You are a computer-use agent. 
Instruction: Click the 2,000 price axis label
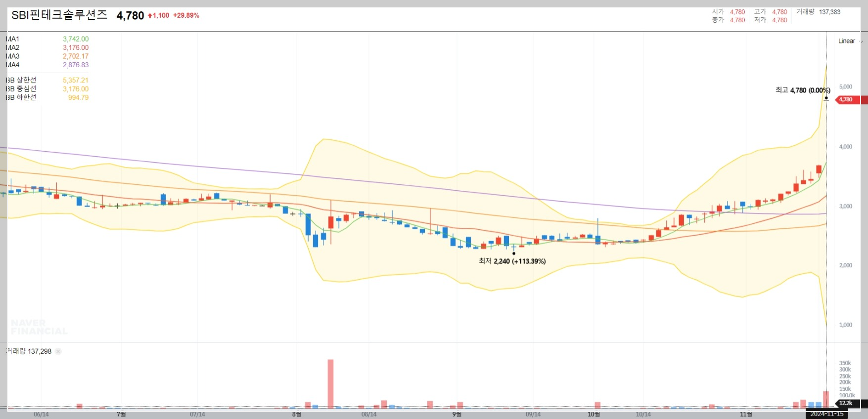[845, 265]
